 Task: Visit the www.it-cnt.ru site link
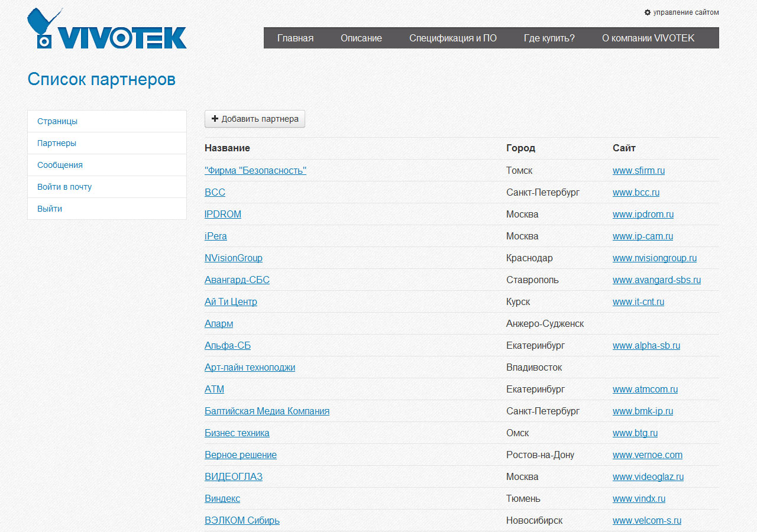click(x=638, y=301)
